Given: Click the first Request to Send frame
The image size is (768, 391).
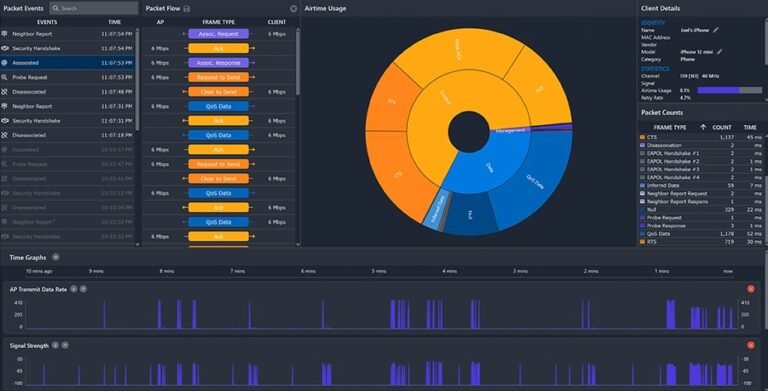Looking at the screenshot, I should [x=218, y=77].
